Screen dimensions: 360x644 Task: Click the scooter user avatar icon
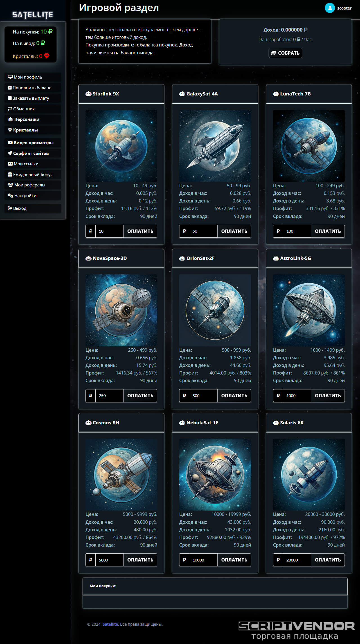(330, 8)
